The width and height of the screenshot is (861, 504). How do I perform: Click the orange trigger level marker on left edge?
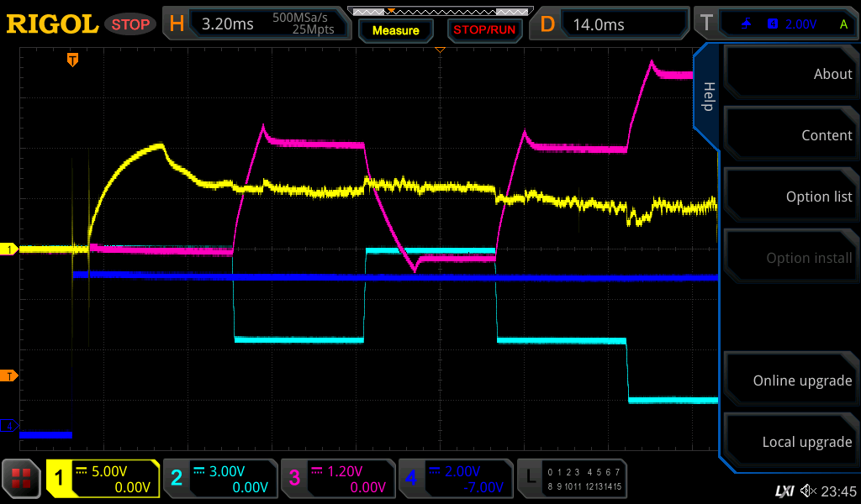pyautogui.click(x=11, y=375)
